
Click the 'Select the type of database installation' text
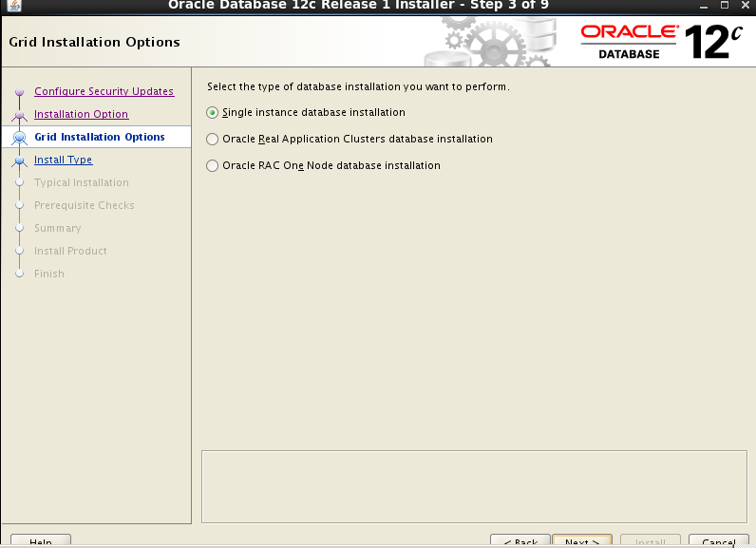click(x=358, y=86)
